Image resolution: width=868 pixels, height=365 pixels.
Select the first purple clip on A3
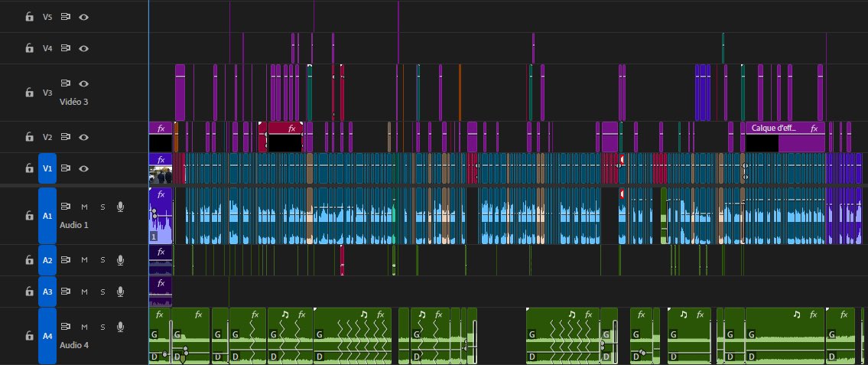(x=161, y=292)
